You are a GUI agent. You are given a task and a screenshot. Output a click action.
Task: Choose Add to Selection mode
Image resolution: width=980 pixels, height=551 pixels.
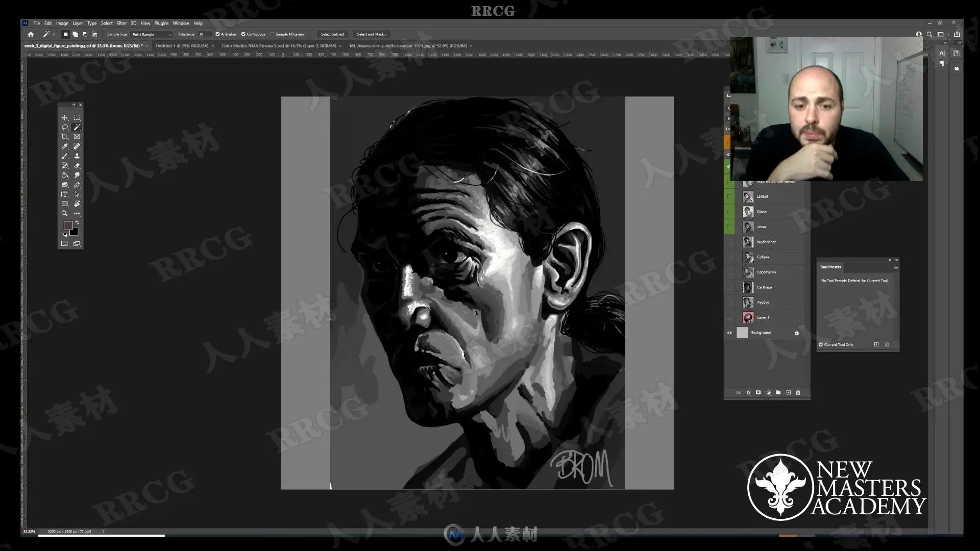pos(75,34)
